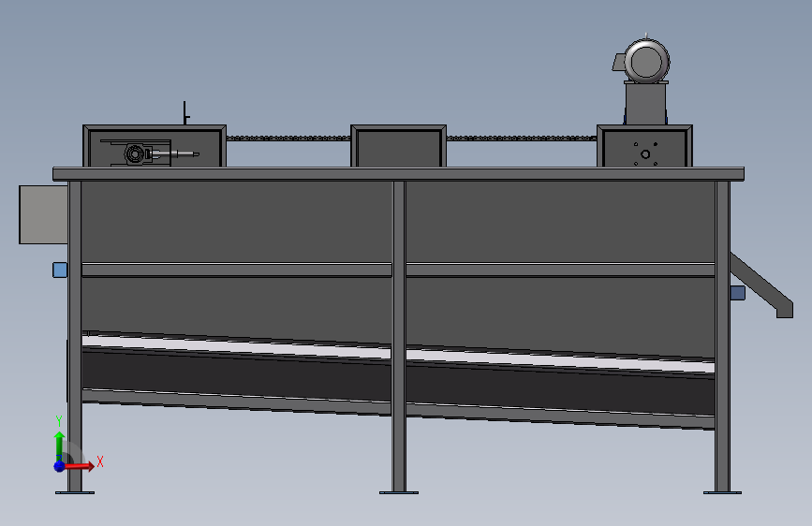Viewport: 812px width, 526px height.
Task: Select the angled discharge chute at right
Action: tap(762, 285)
